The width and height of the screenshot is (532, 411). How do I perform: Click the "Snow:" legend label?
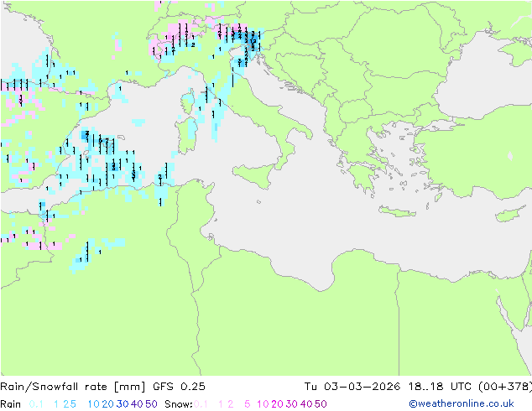point(179,404)
